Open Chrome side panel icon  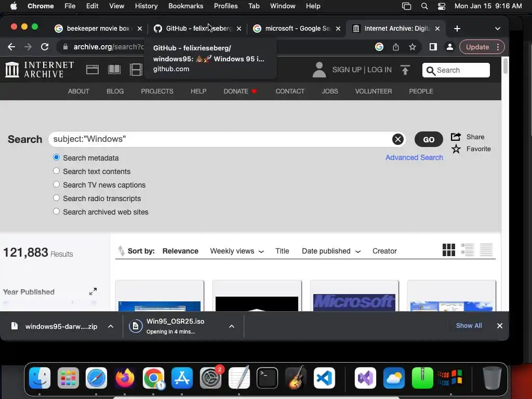(433, 47)
